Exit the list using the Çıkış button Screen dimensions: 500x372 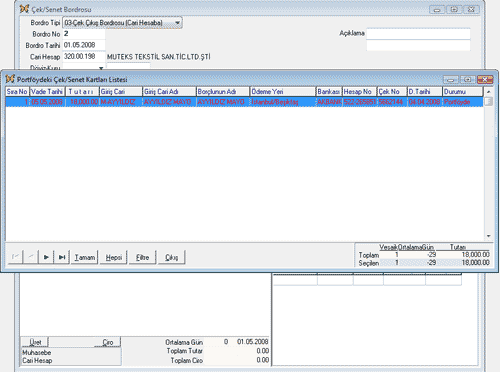171,257
